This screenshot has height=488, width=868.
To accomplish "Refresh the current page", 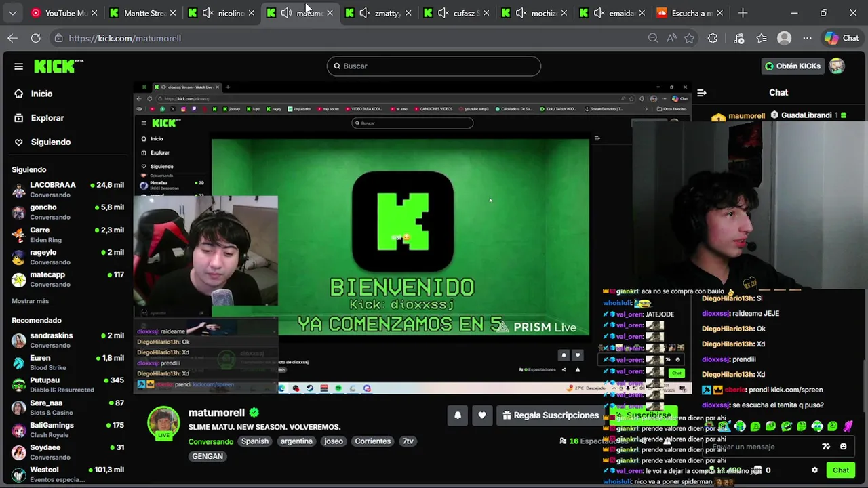I will (35, 38).
